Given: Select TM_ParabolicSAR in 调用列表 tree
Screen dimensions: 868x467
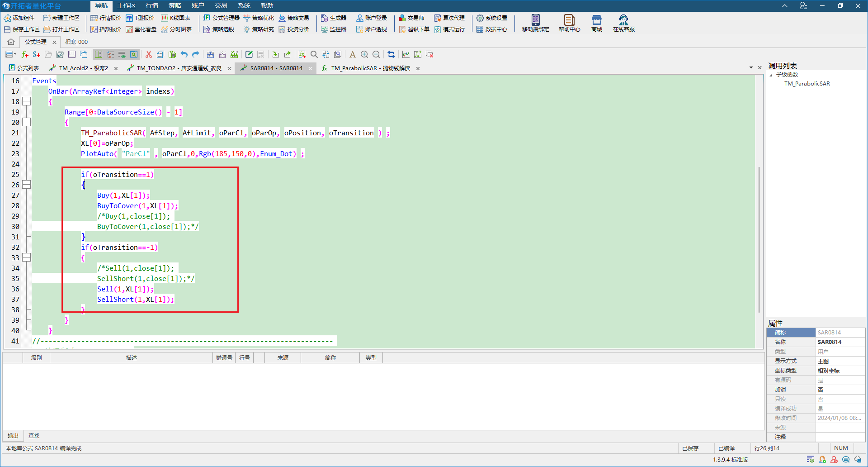Looking at the screenshot, I should point(807,84).
